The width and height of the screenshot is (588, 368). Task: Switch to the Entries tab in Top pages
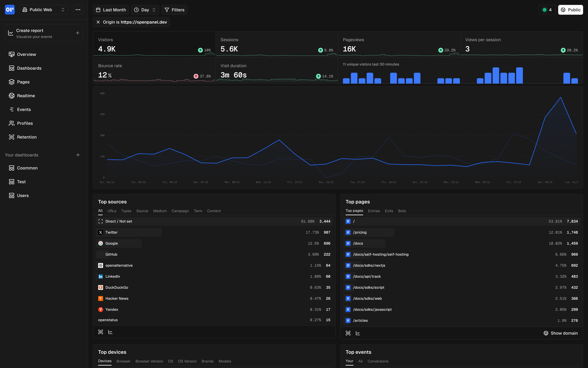pyautogui.click(x=374, y=211)
